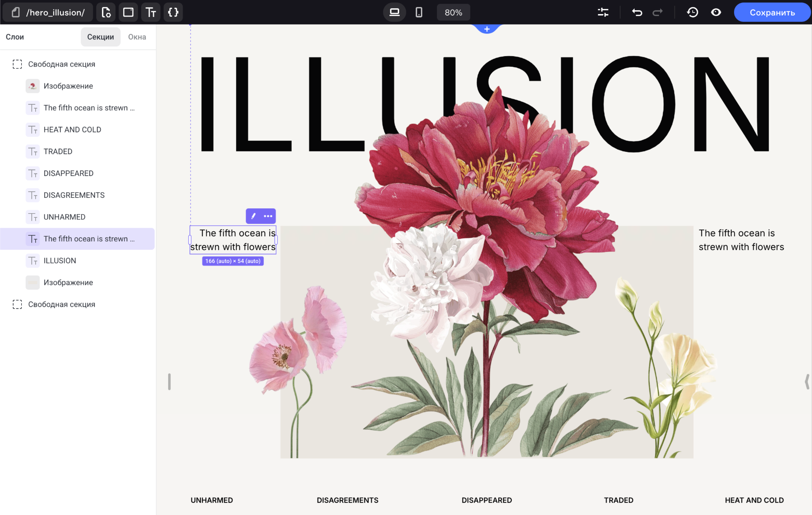Click the Сохранить button
The width and height of the screenshot is (812, 515).
tap(772, 13)
